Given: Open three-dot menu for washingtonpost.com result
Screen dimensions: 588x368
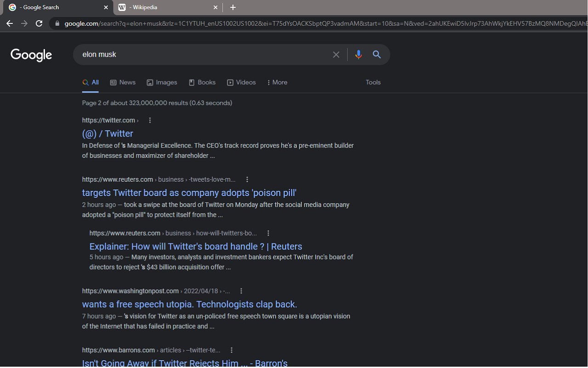Looking at the screenshot, I should pyautogui.click(x=241, y=291).
